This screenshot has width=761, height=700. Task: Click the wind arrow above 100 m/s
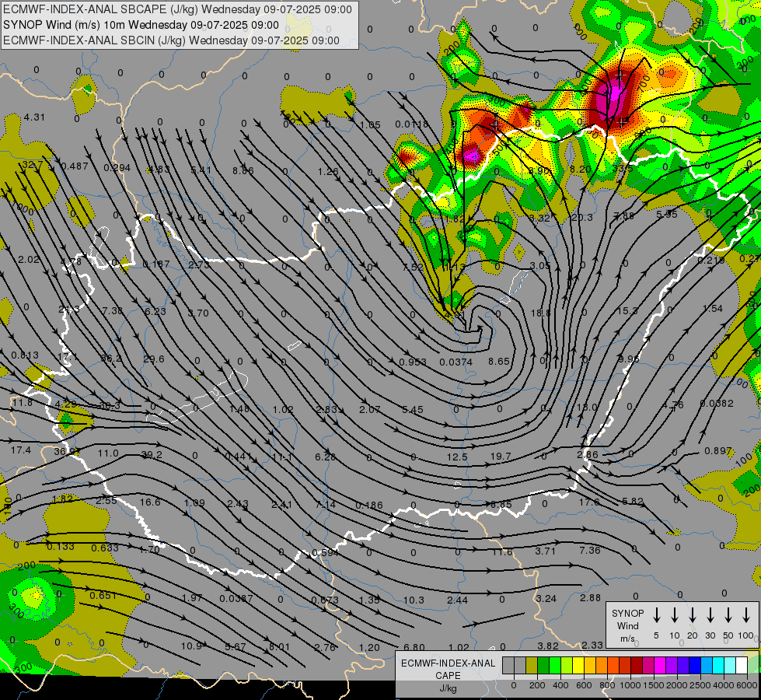tap(746, 614)
